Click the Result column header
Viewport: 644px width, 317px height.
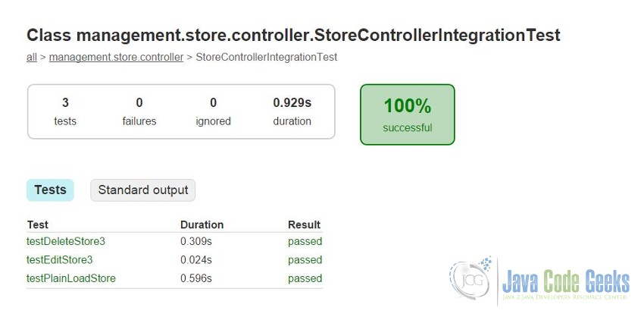(x=305, y=225)
